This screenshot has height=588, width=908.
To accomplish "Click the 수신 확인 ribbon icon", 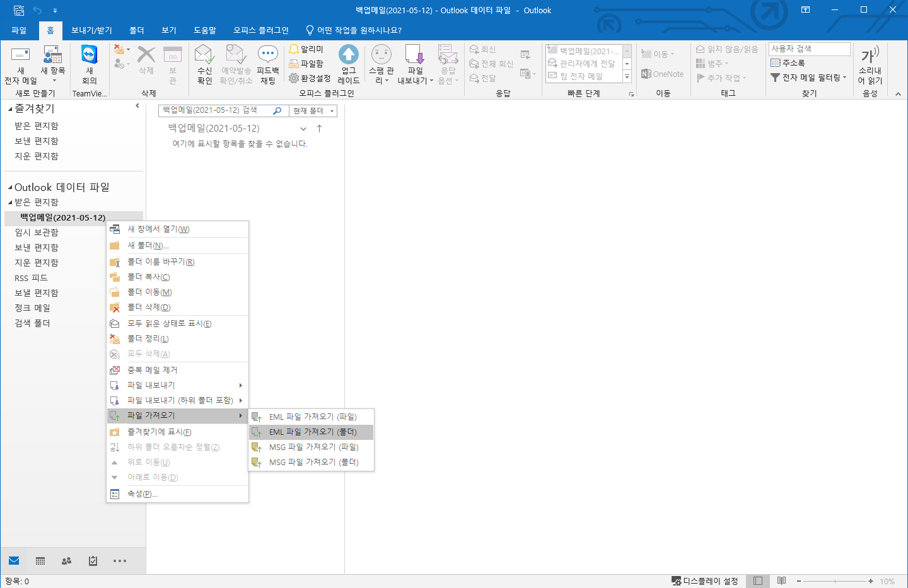I will click(x=204, y=64).
